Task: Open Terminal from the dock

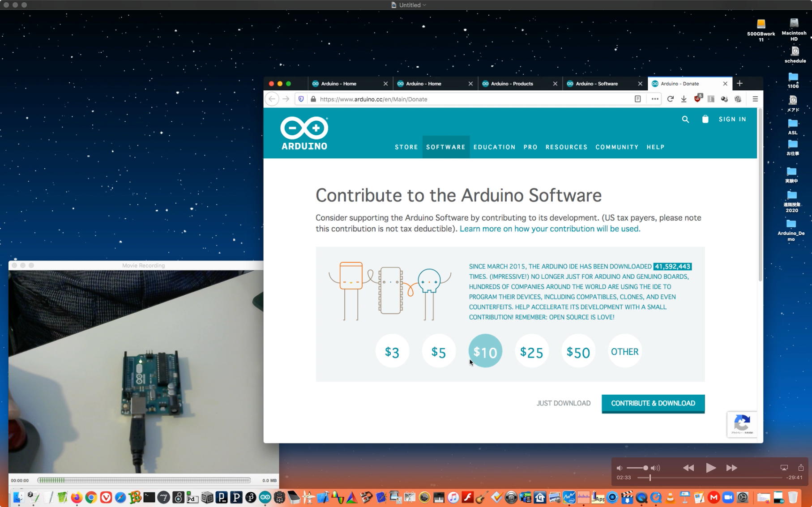Action: click(x=149, y=497)
